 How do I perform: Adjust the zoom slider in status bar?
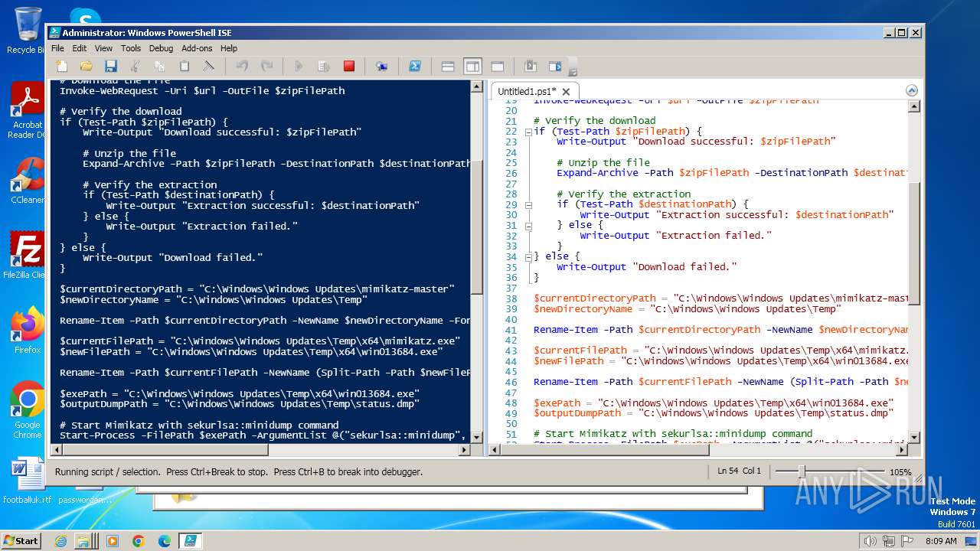(x=802, y=471)
